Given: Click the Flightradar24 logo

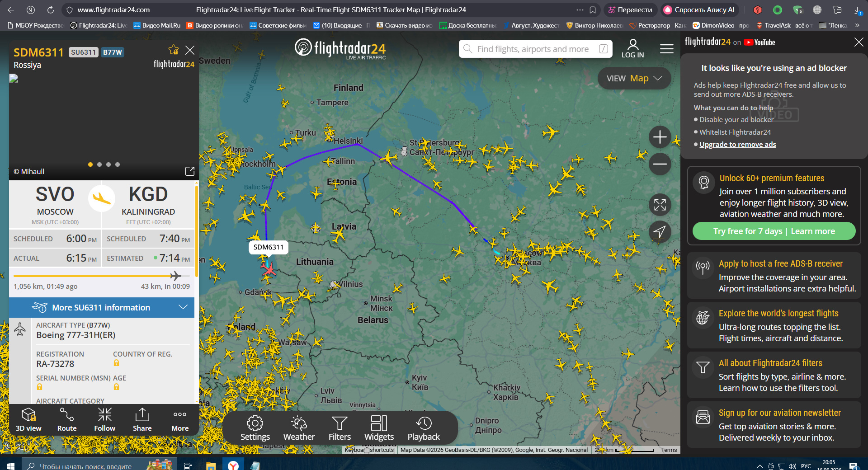Looking at the screenshot, I should pyautogui.click(x=340, y=48).
